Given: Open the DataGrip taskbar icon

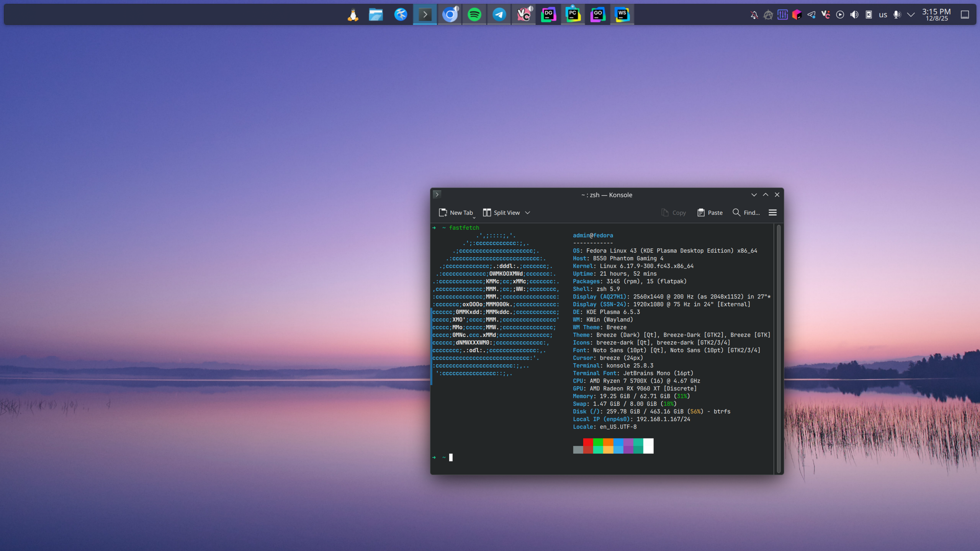Looking at the screenshot, I should click(x=548, y=15).
